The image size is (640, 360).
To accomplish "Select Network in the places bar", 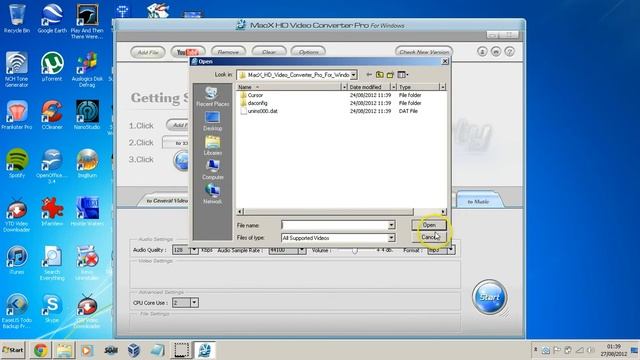I will click(x=213, y=194).
